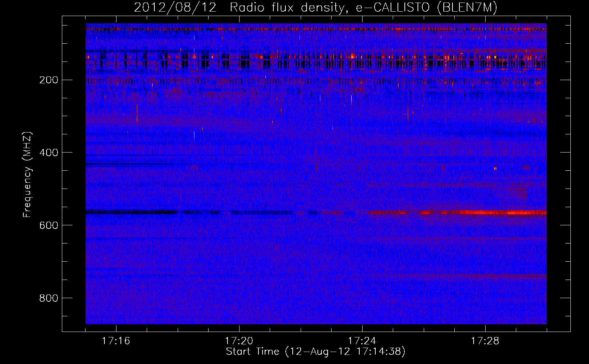Select the 17:28 time tick label
589x364 pixels.
[x=485, y=341]
